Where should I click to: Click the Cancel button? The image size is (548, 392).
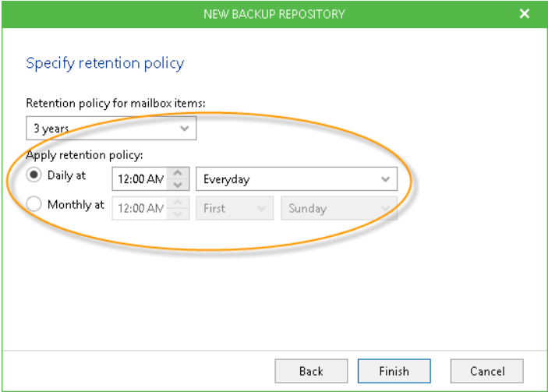[487, 371]
